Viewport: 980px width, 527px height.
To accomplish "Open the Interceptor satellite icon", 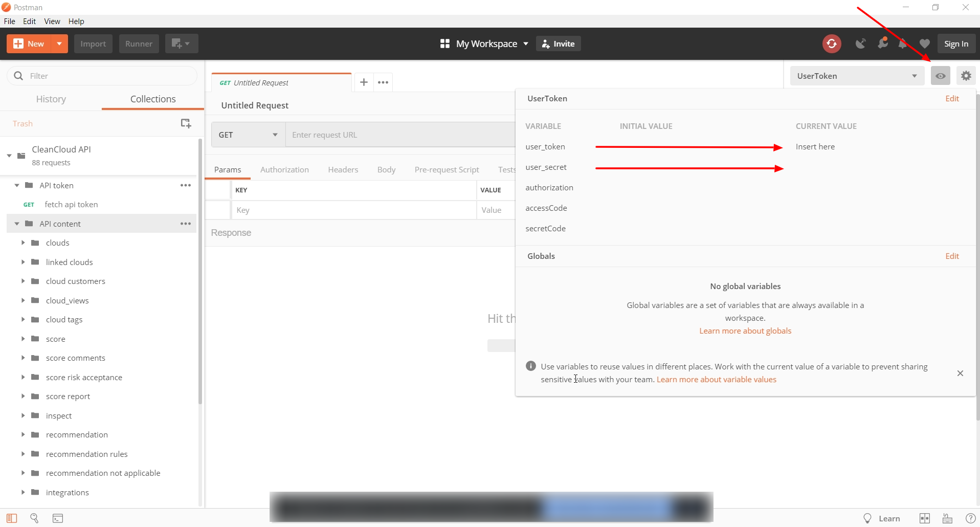I will [861, 43].
